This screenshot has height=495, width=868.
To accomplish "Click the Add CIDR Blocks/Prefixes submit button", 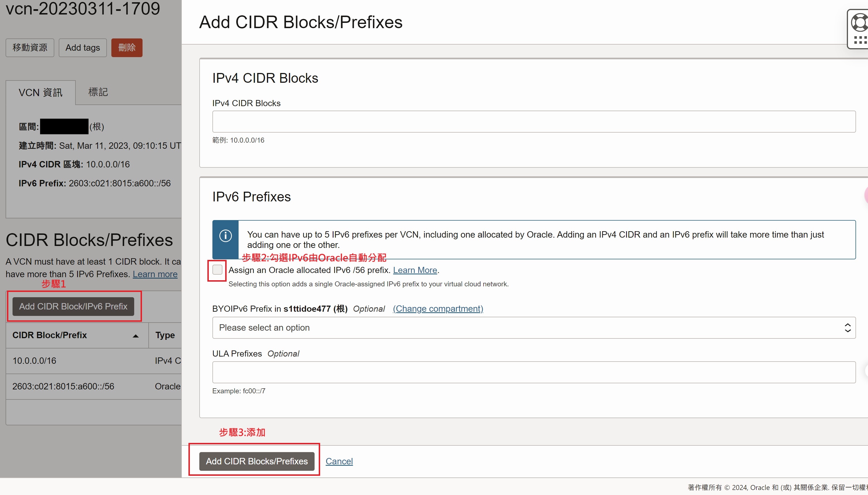I will [257, 461].
